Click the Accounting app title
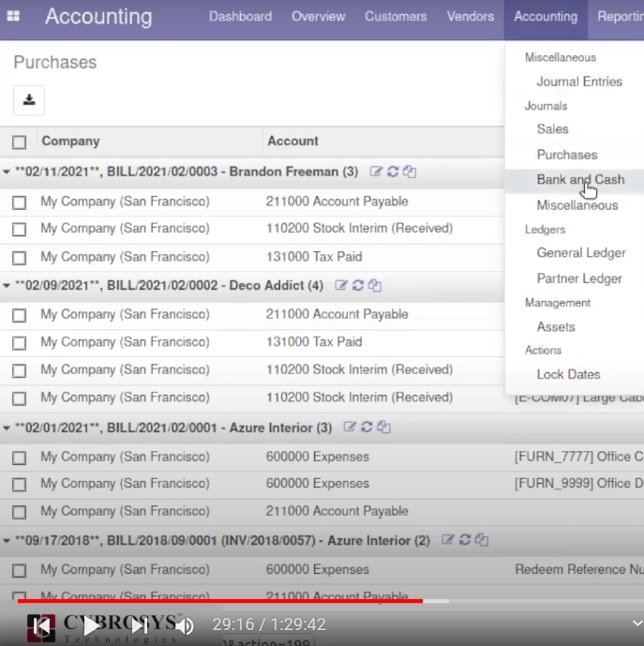Viewport: 644px width, 646px height. click(98, 17)
